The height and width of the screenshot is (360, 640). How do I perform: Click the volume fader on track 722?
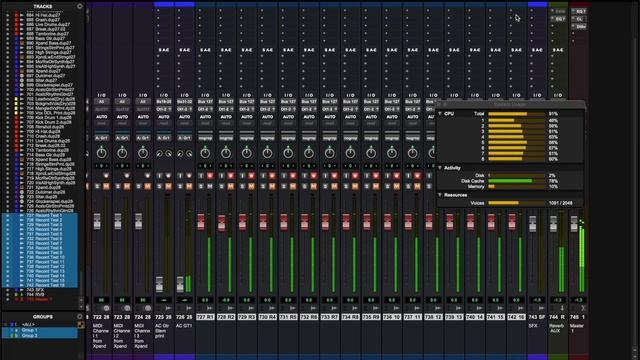[x=97, y=221]
